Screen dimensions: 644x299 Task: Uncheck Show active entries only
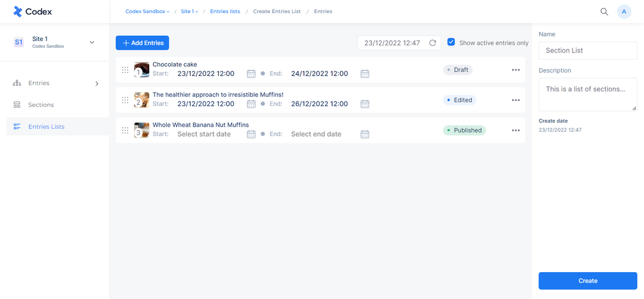(451, 42)
